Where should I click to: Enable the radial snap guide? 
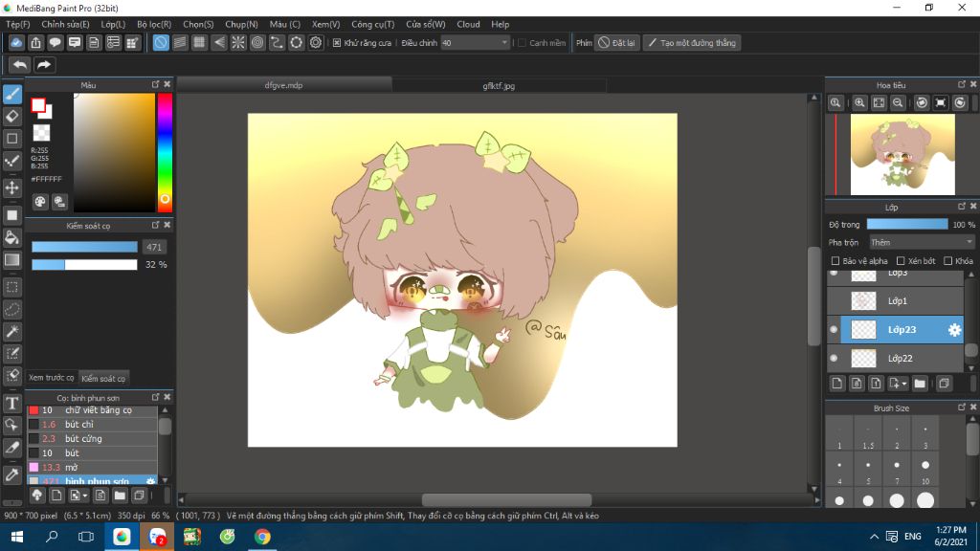[238, 42]
